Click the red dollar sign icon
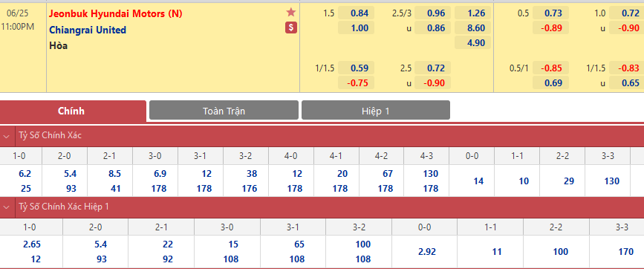The height and width of the screenshot is (269, 644). point(291,28)
